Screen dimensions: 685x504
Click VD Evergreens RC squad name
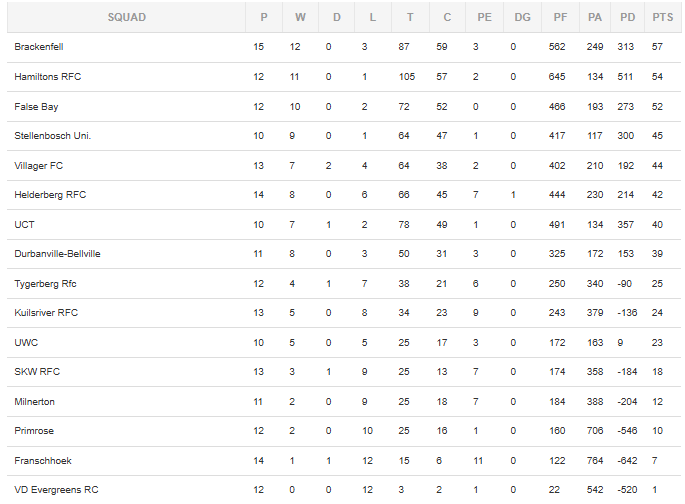[x=56, y=490]
